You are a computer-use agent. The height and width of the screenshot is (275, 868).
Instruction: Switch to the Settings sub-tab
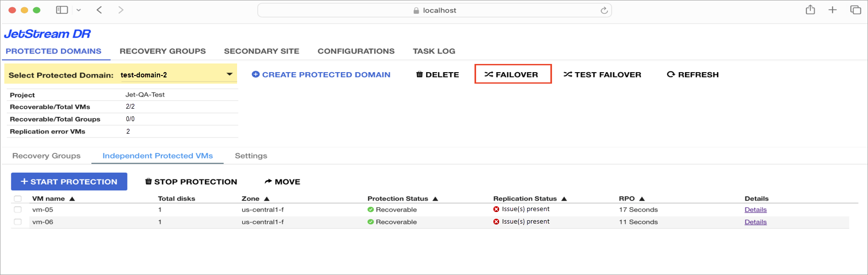[x=251, y=156]
